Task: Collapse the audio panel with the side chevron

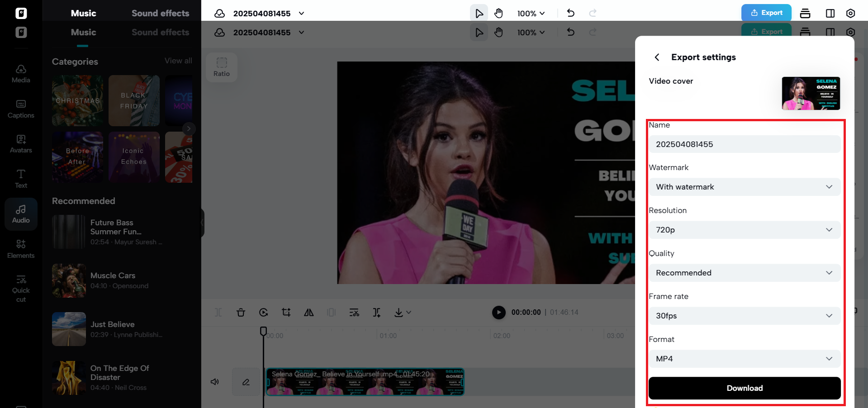Action: click(202, 223)
